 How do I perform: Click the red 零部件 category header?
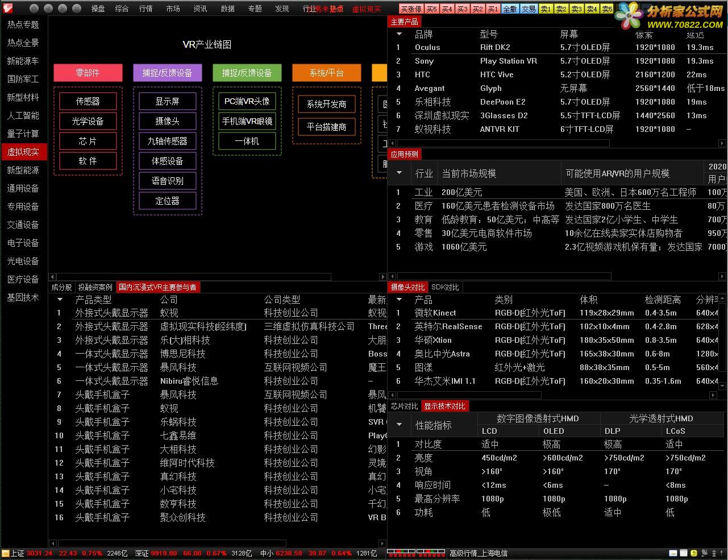coord(88,73)
